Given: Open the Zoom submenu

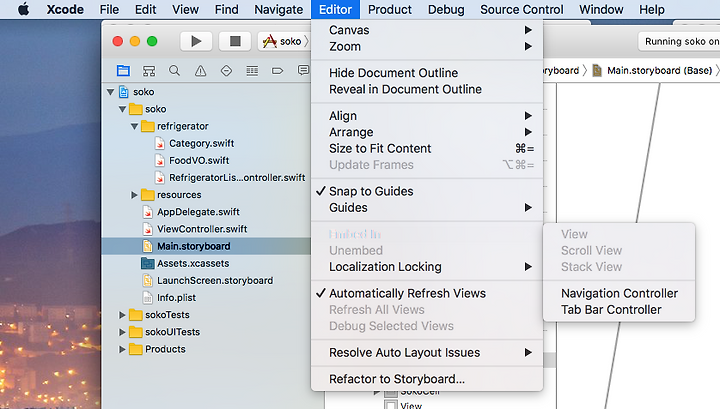Looking at the screenshot, I should (x=427, y=46).
